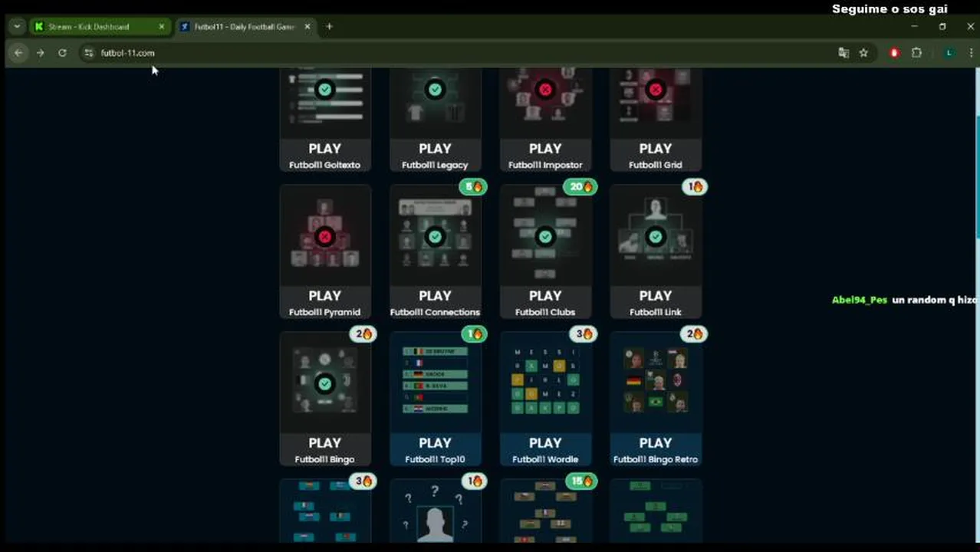Click the translate page icon
This screenshot has height=552, width=980.
(x=844, y=53)
